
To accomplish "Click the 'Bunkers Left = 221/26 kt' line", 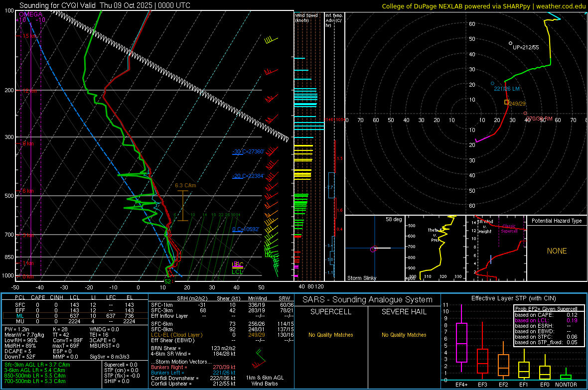I will pos(193,373).
